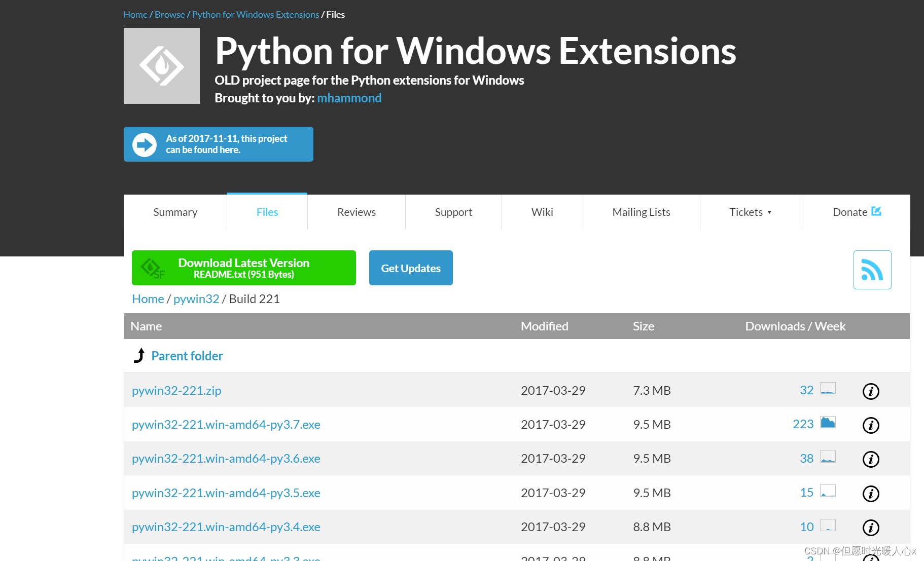Click the 10 downloads count link
Screen dimensions: 924x561
coord(806,527)
